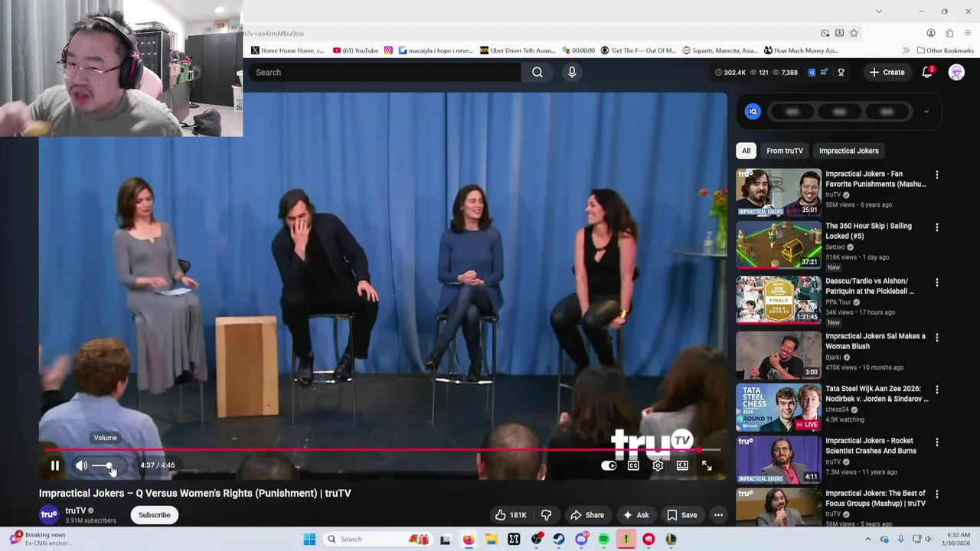Show more bookmarks chevron
The image size is (980, 551).
(906, 51)
